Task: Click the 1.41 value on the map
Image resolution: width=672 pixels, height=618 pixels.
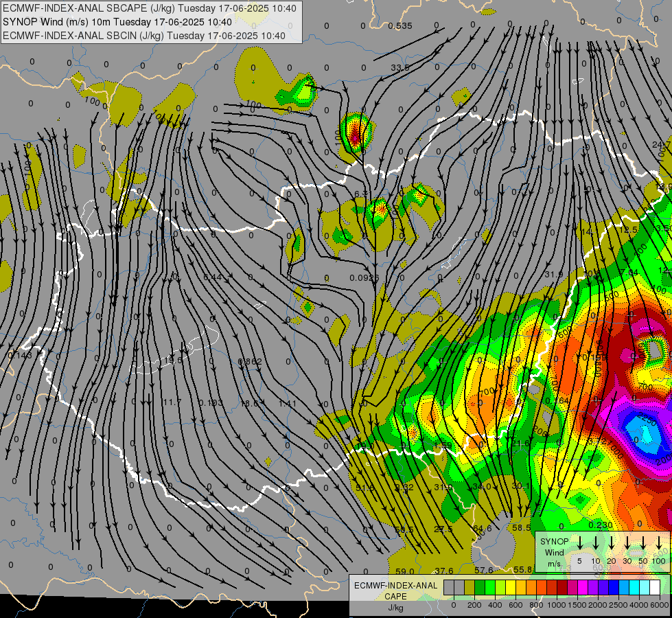Action: (x=288, y=403)
